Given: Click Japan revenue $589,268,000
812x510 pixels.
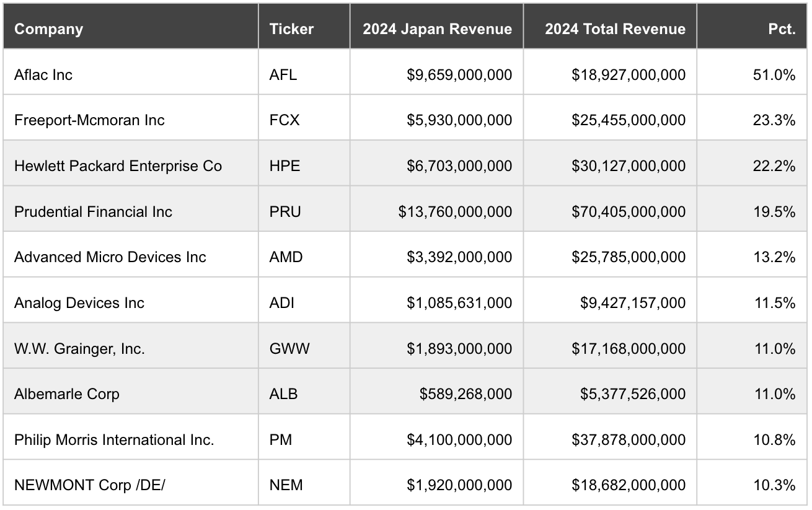Looking at the screenshot, I should click(436, 391).
